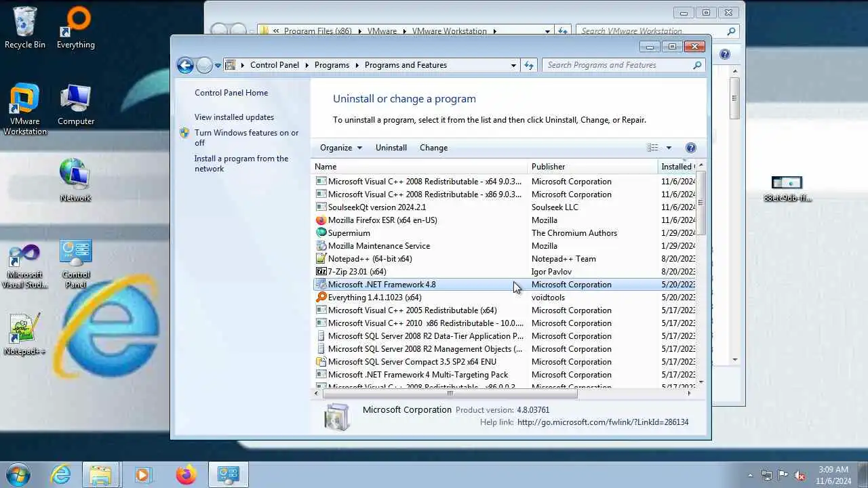868x488 pixels.
Task: Select Microsoft .NET Framework 4.8 entry
Action: [x=505, y=285]
